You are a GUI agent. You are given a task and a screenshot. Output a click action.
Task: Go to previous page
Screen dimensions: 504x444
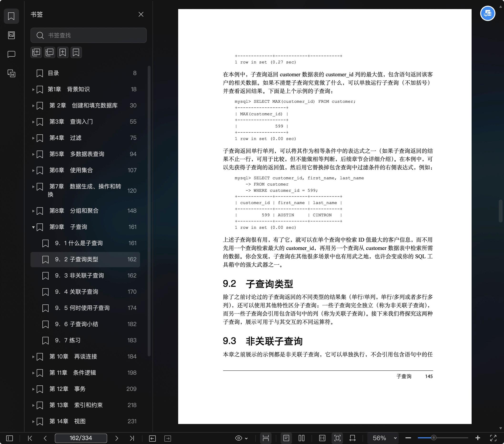tap(45, 438)
